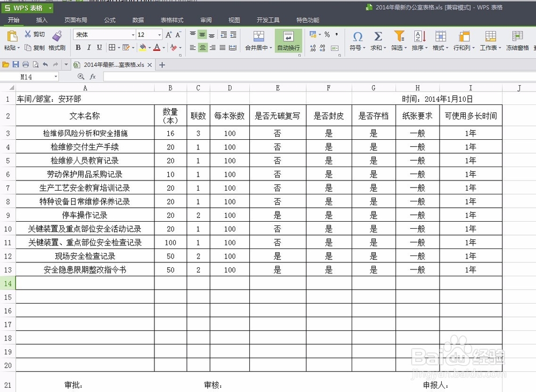Switch to the 插入 (Insert) tab
The image size is (536, 392).
42,20
